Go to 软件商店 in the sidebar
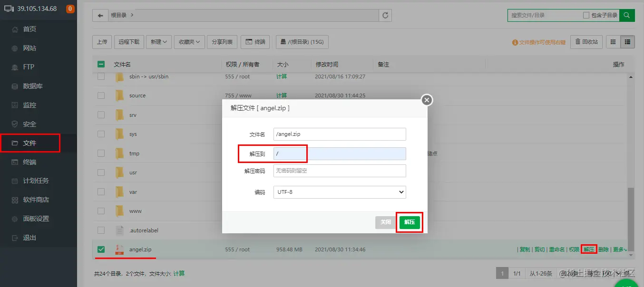The height and width of the screenshot is (287, 644). pyautogui.click(x=32, y=200)
